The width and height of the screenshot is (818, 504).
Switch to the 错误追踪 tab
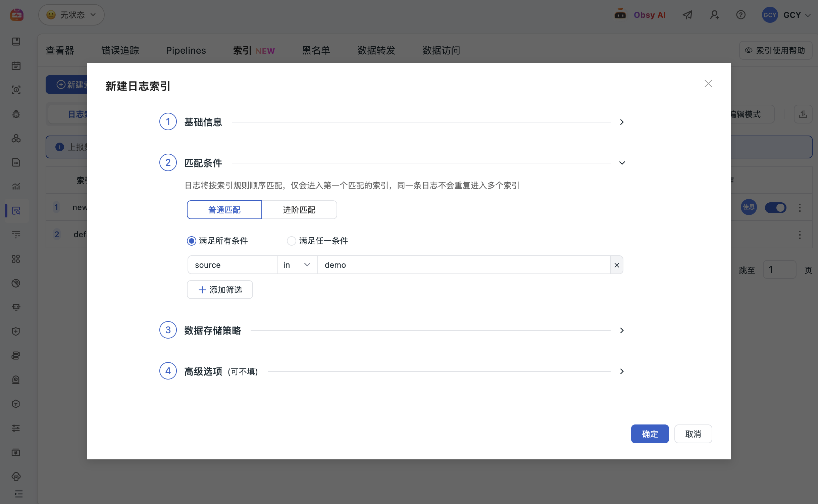[x=120, y=50]
